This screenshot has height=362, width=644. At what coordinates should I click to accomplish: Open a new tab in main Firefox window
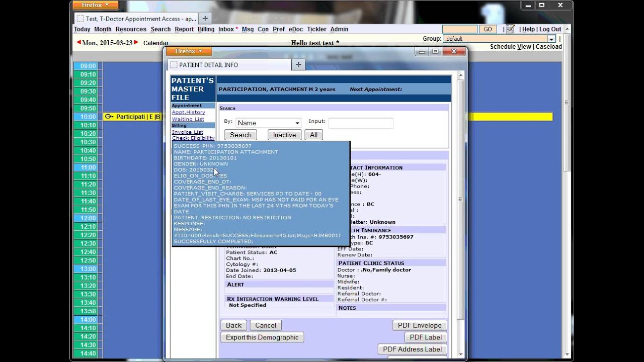click(x=205, y=18)
